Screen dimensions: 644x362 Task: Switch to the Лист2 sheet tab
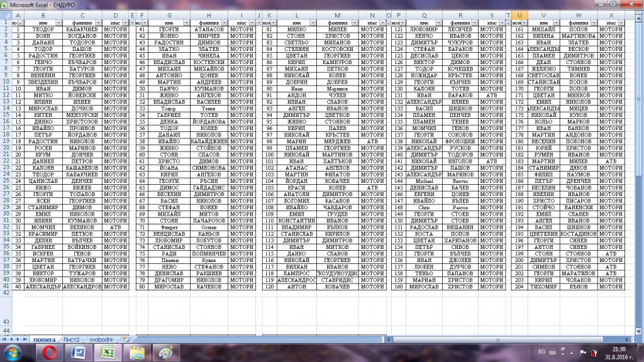click(x=72, y=339)
